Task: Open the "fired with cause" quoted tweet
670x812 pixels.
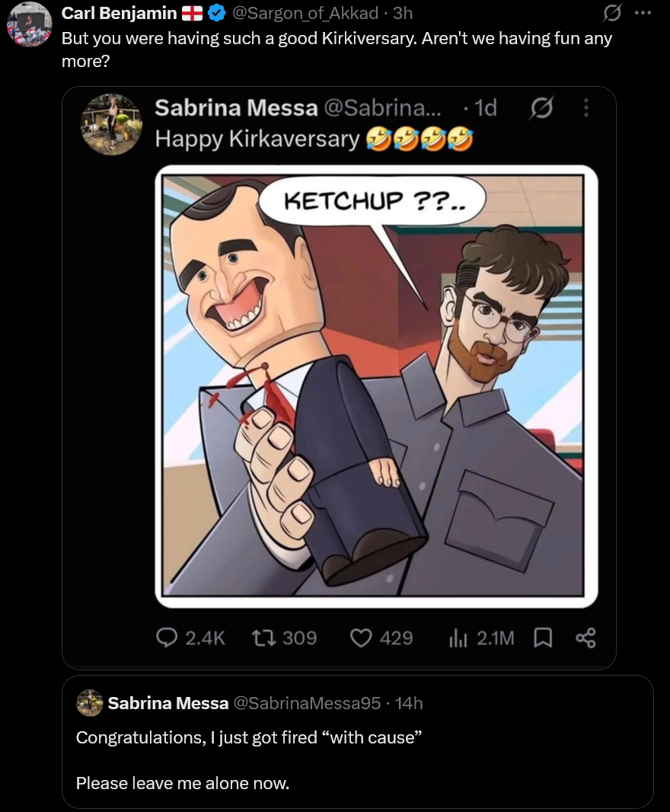Action: (x=357, y=742)
